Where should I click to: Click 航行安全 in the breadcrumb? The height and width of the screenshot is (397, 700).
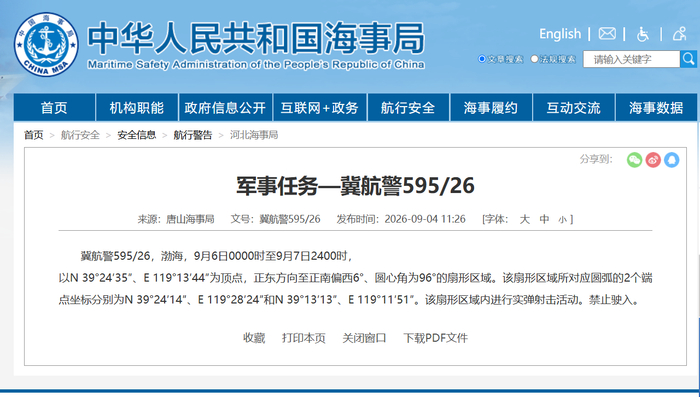(80, 135)
